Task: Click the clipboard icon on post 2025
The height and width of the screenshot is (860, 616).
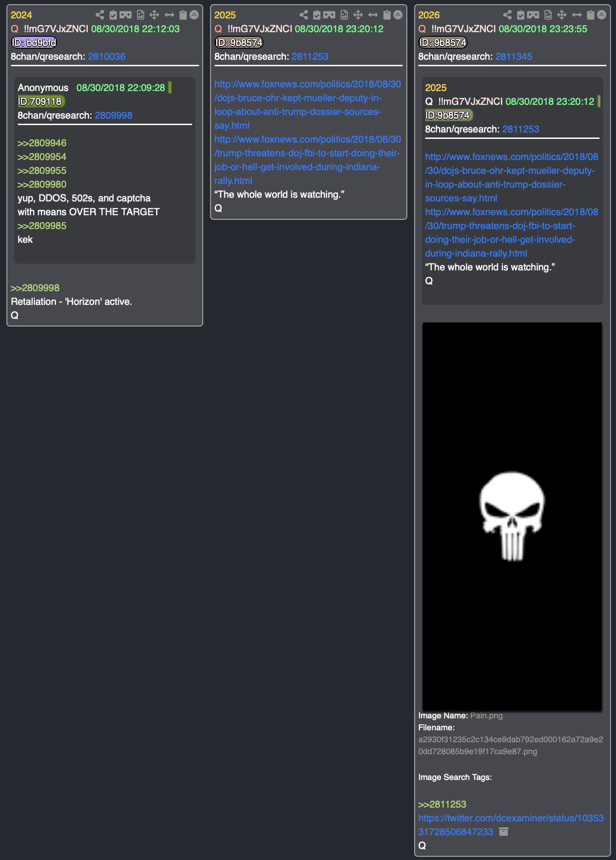Action: click(387, 15)
